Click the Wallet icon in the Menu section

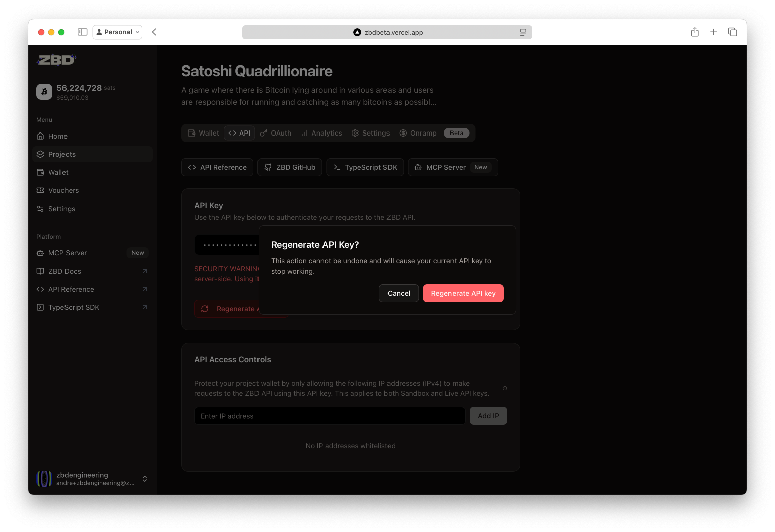point(40,172)
